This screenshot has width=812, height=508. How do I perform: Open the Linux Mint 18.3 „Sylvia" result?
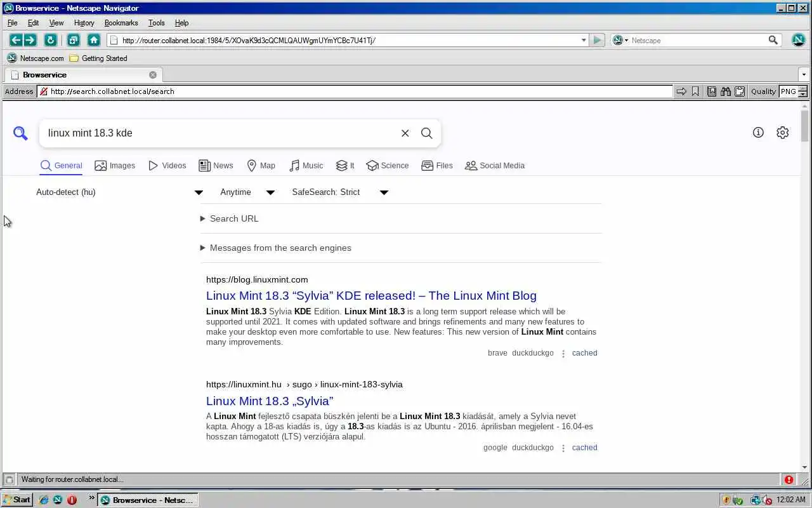tap(270, 401)
